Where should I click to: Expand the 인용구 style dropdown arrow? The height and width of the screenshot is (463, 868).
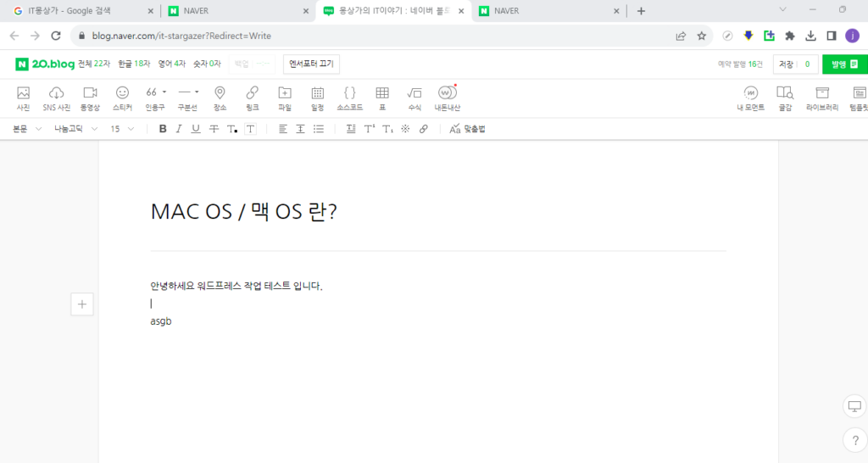[164, 92]
